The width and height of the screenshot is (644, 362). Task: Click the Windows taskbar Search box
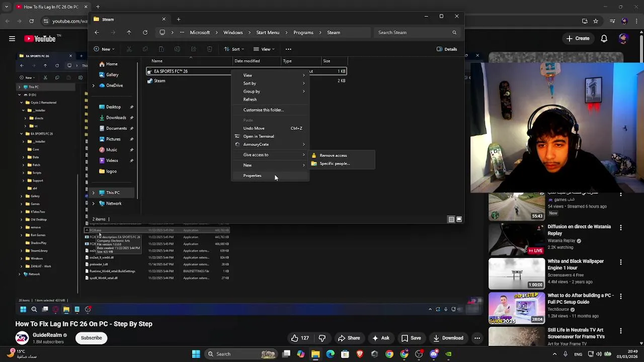[241, 354]
